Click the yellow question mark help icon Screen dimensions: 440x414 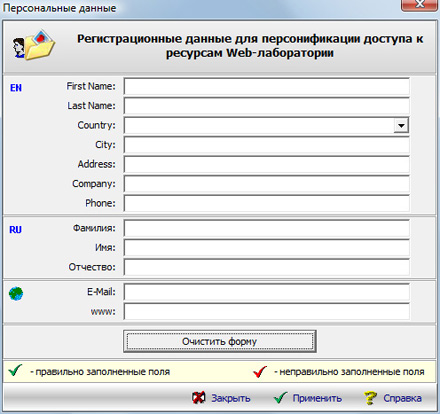(370, 398)
